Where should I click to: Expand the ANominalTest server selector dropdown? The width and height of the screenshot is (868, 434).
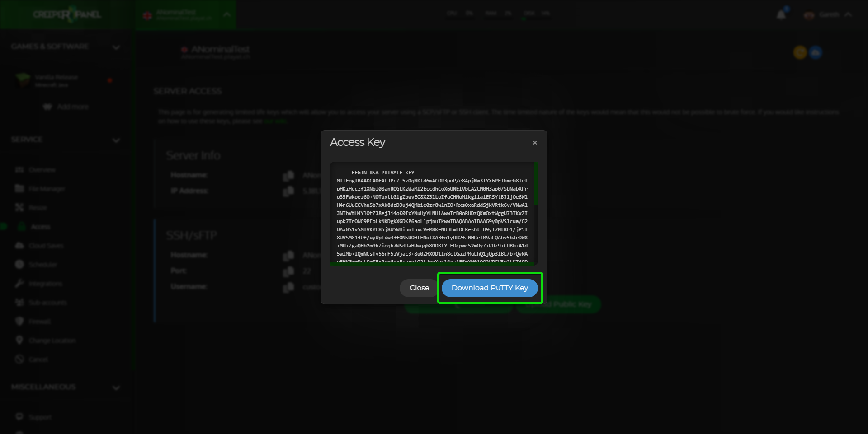(227, 14)
